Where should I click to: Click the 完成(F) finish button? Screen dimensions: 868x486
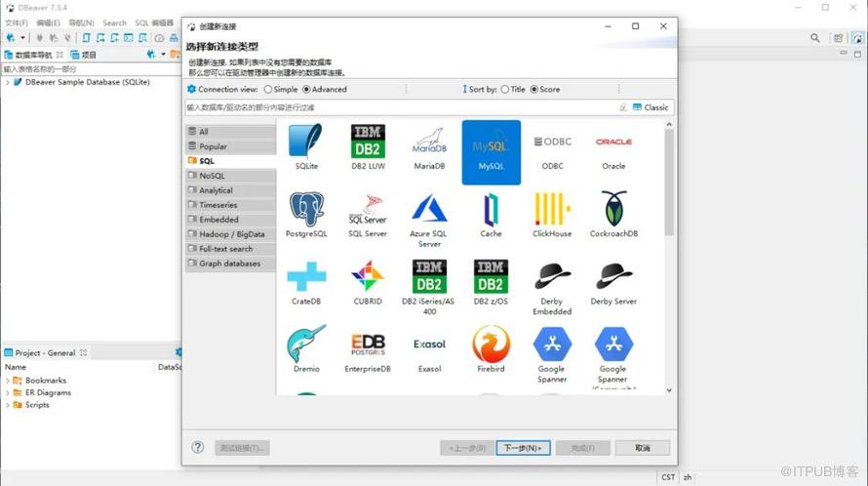pos(583,448)
